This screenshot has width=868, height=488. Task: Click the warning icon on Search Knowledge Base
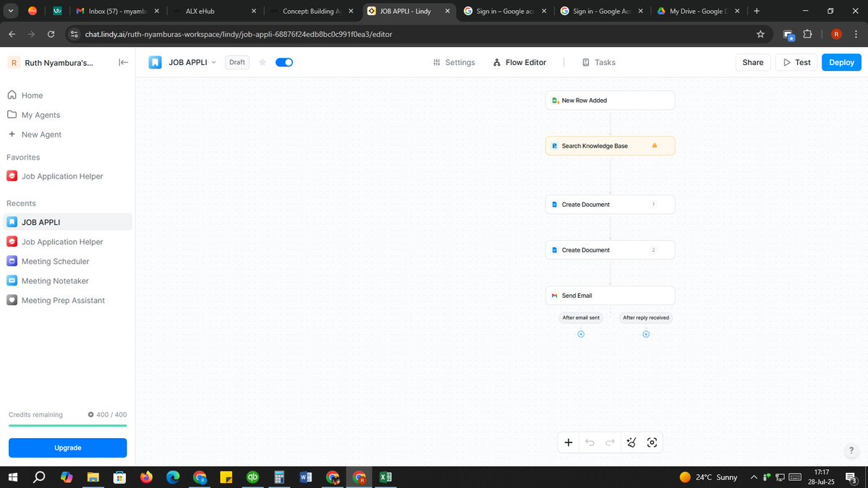pyautogui.click(x=655, y=145)
